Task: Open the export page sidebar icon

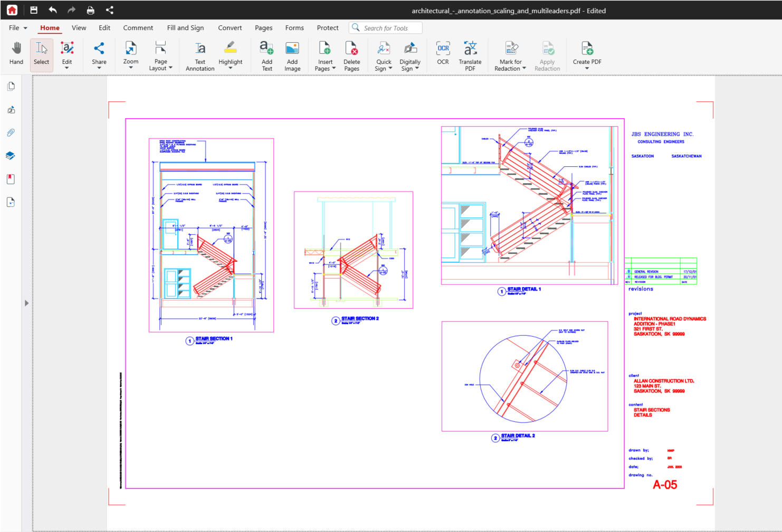Action: click(11, 202)
